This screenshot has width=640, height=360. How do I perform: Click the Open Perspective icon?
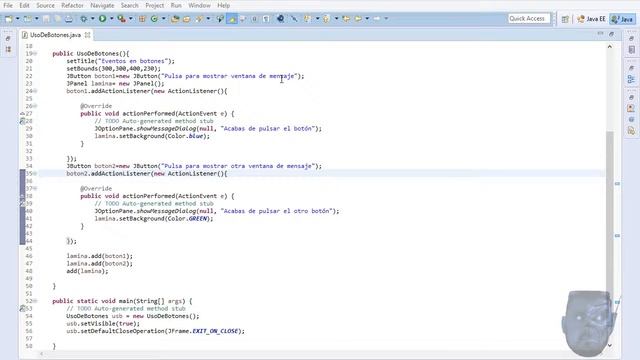point(565,19)
